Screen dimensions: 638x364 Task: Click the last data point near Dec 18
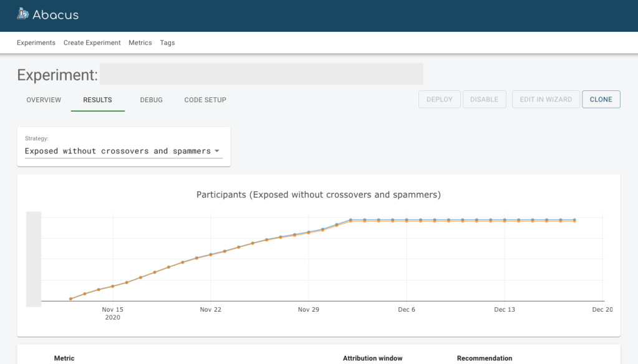pyautogui.click(x=574, y=221)
